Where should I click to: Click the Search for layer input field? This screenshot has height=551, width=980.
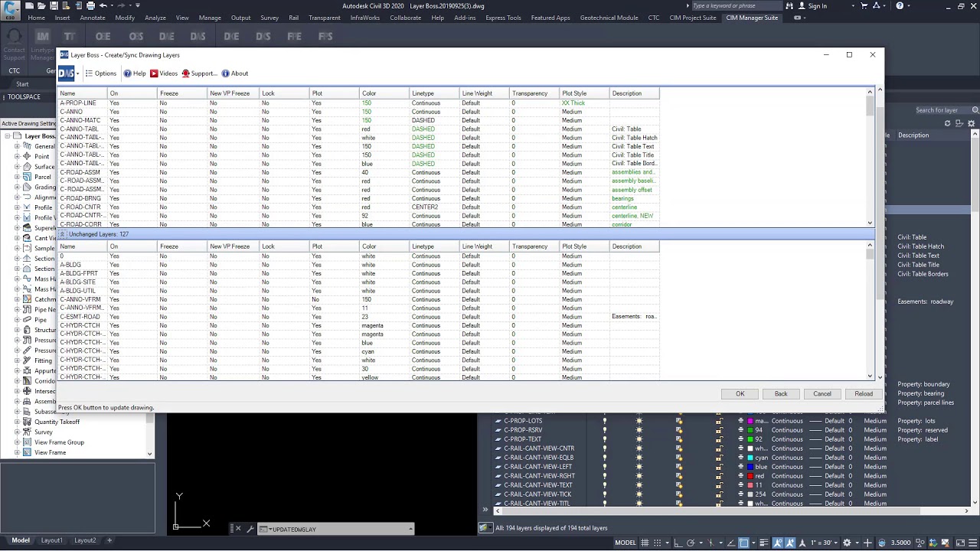[x=941, y=110]
